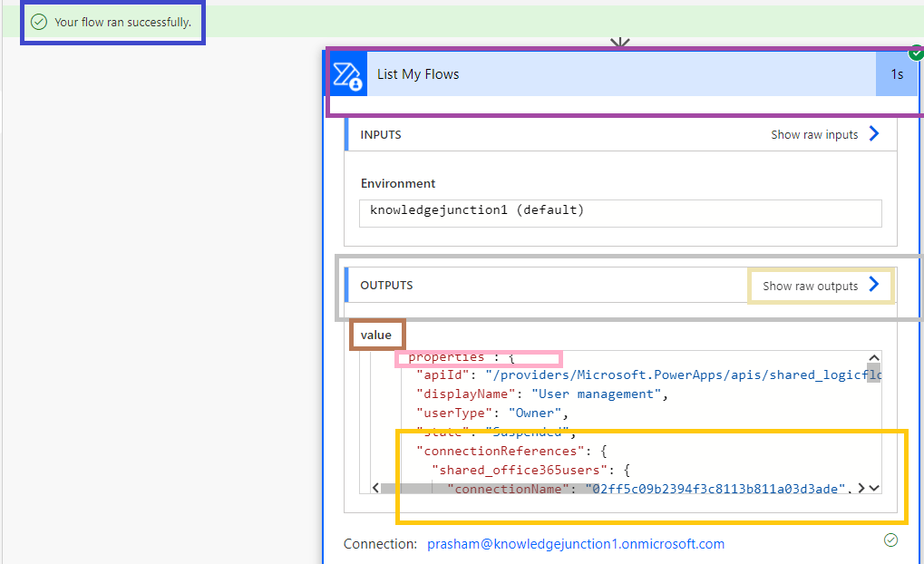The width and height of the screenshot is (924, 564).
Task: Click the "displayName": "User management" line
Action: 542,394
